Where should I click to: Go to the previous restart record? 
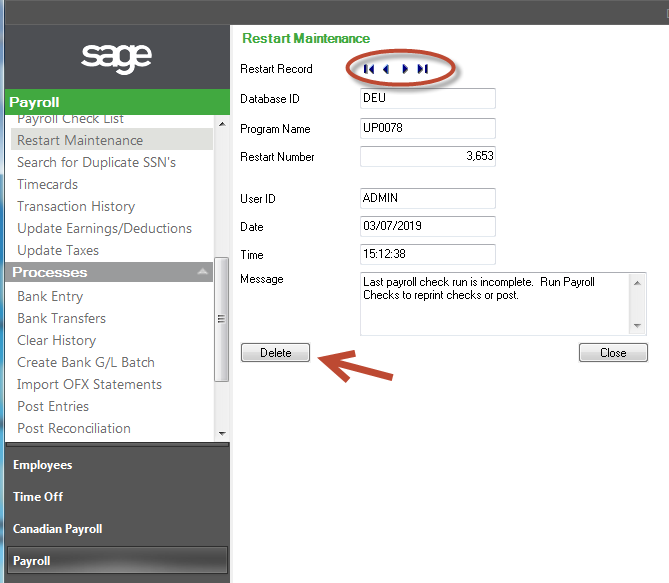(x=386, y=69)
